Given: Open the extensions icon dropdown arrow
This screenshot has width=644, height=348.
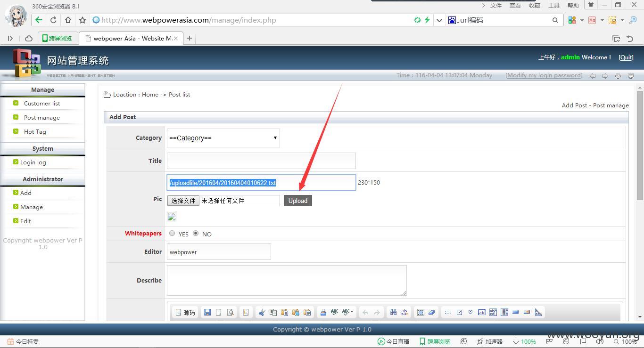Looking at the screenshot, I should (x=581, y=20).
